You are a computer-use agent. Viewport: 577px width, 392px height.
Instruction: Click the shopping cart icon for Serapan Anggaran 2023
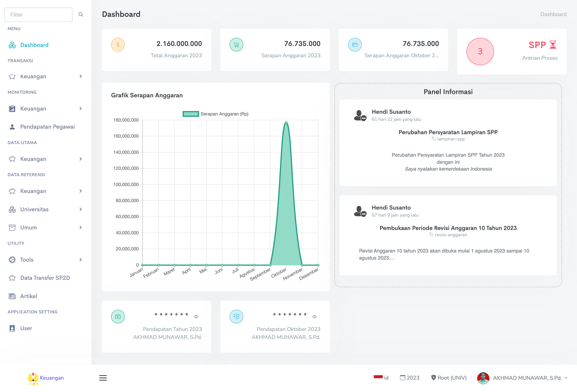(x=236, y=45)
